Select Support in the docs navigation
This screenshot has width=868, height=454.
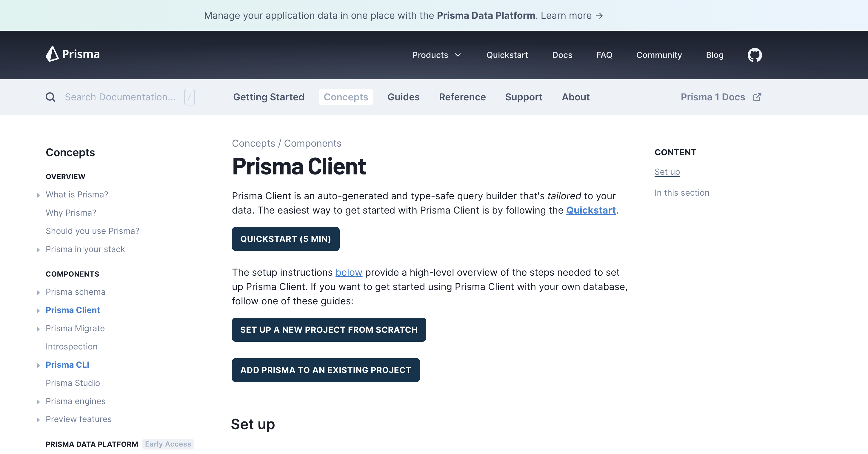524,97
